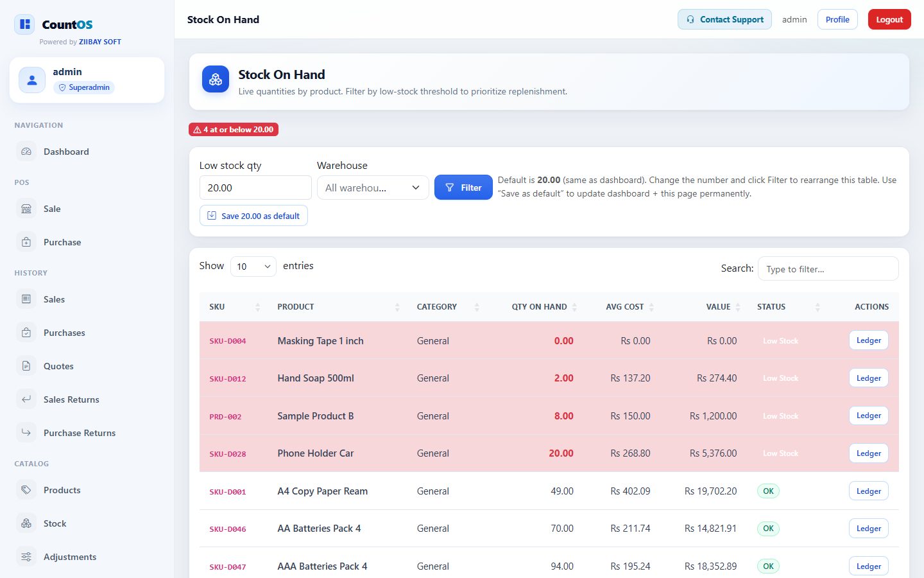Screen dimensions: 924x578
Task: Open the Show entries count dropdown
Action: click(253, 267)
